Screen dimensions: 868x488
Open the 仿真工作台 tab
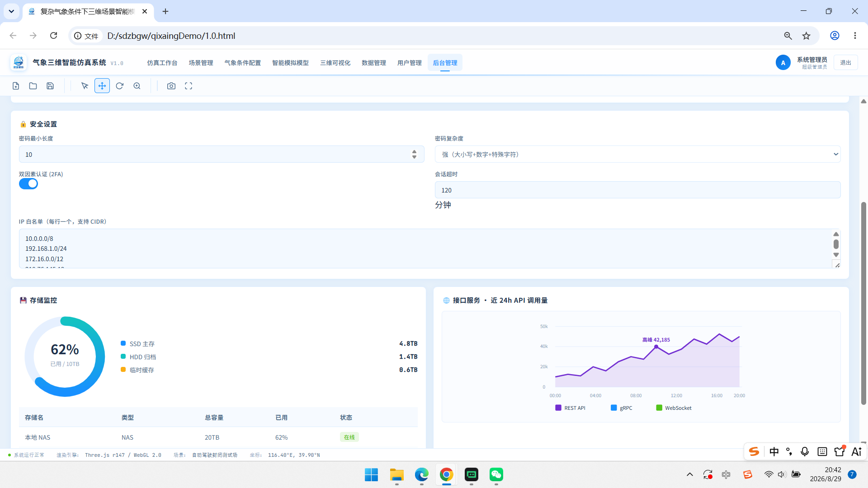pyautogui.click(x=162, y=63)
